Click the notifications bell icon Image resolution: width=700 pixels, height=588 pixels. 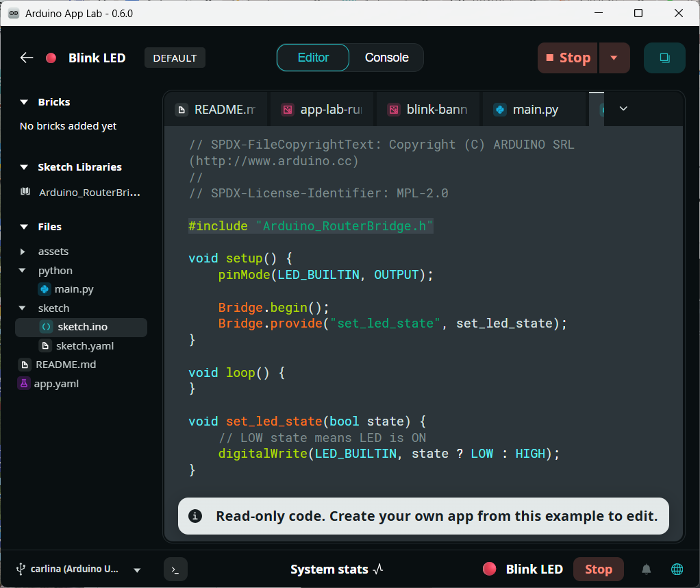[x=646, y=569]
